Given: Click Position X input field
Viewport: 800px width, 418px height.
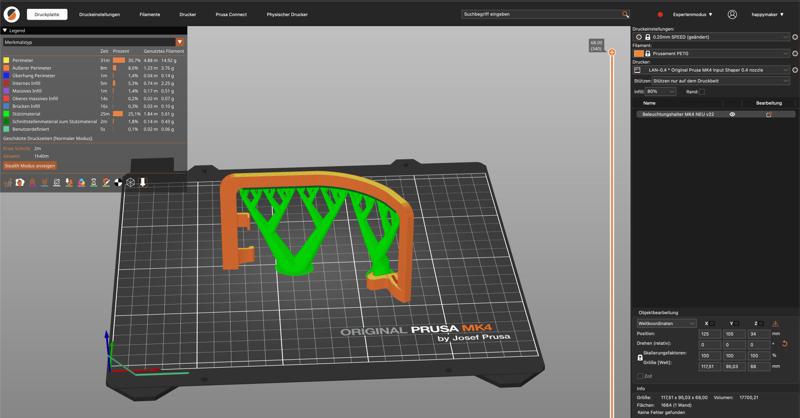Looking at the screenshot, I should [x=709, y=334].
